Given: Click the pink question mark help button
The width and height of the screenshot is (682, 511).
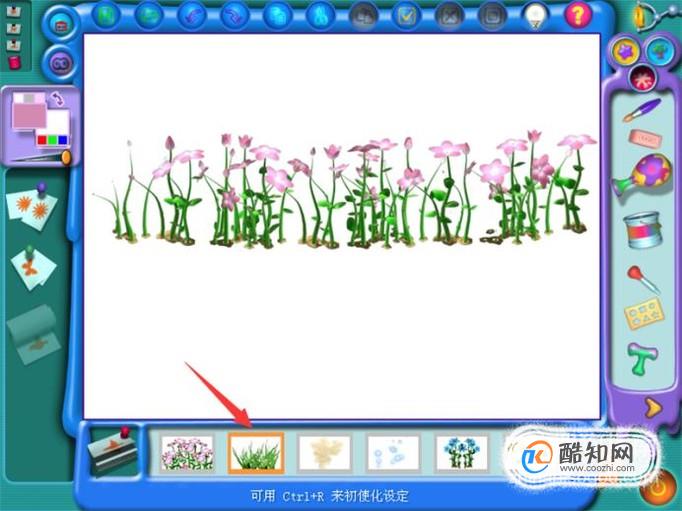Looking at the screenshot, I should (x=578, y=16).
